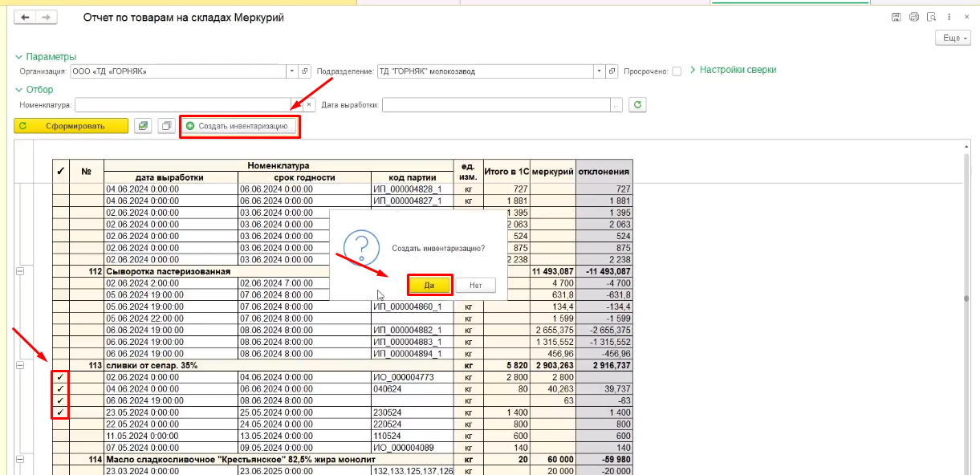980x475 pixels.
Task: Uncheck the row dated 23.05.2024 with party 230524
Action: tap(60, 412)
